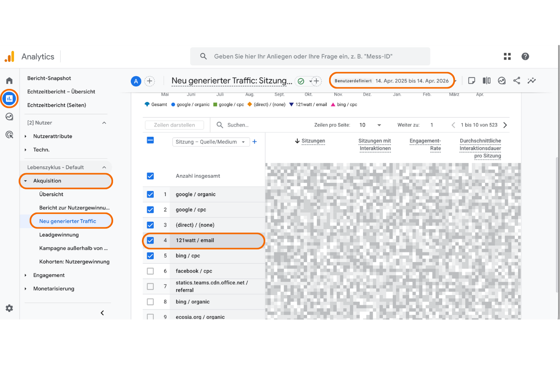Screen dimensions: 560x392
Task: Open the Explore icon in left rail
Action: pos(9,117)
